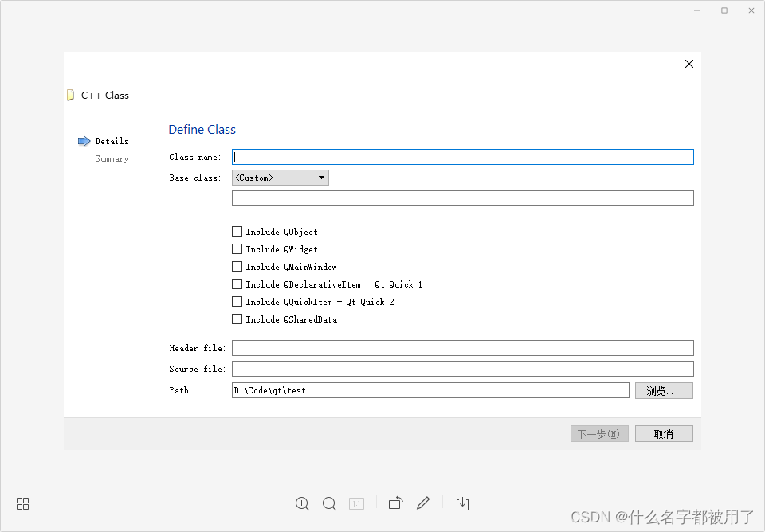The image size is (765, 532).
Task: Rotate the image with the rotate icon
Action: (396, 503)
